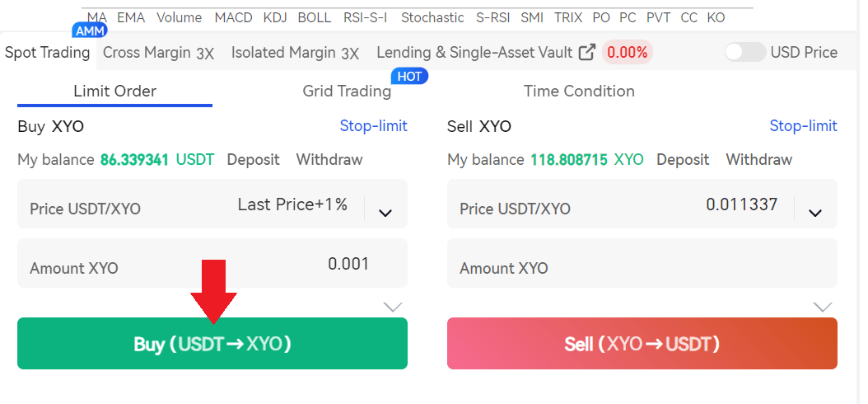Open the buy-side Stop-limit link
Viewport: 868px width, 404px height.
[x=373, y=126]
